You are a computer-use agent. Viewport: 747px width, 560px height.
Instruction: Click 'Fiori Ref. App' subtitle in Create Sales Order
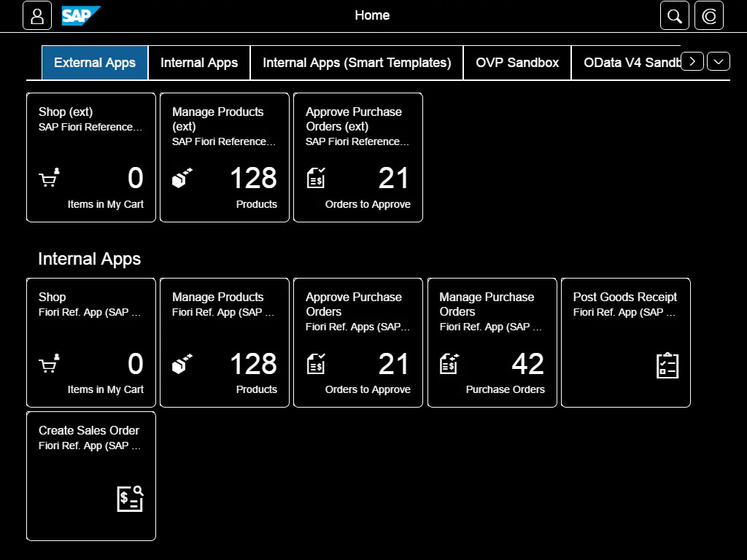tap(90, 446)
